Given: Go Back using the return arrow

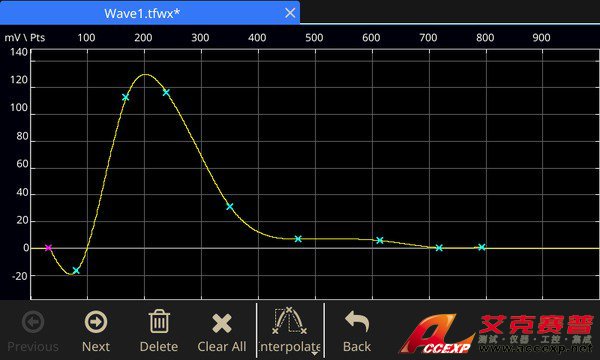Looking at the screenshot, I should click(357, 331).
